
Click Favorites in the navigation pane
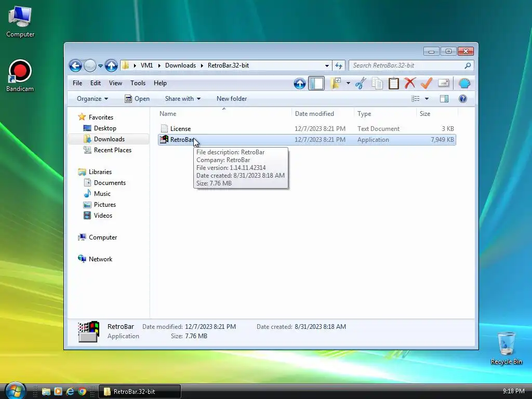pyautogui.click(x=101, y=117)
